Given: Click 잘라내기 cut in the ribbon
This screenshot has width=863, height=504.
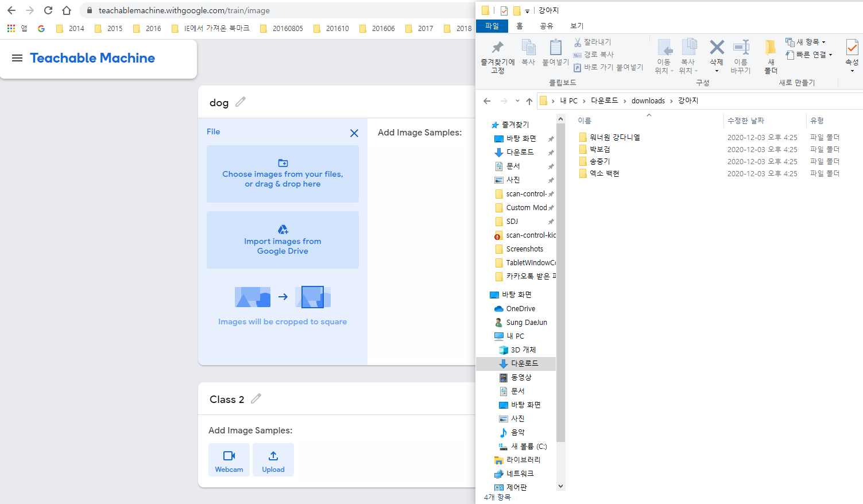Looking at the screenshot, I should pyautogui.click(x=593, y=42).
